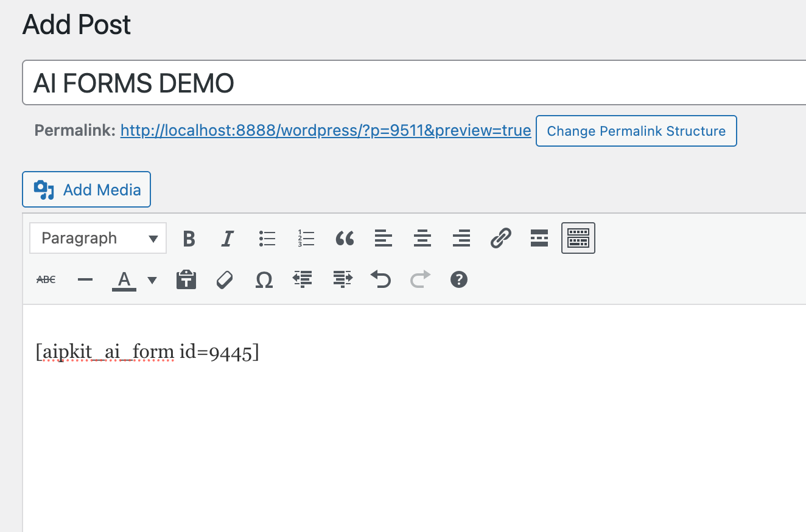The height and width of the screenshot is (532, 806).
Task: Click Change Permalink Structure button
Action: 636,131
